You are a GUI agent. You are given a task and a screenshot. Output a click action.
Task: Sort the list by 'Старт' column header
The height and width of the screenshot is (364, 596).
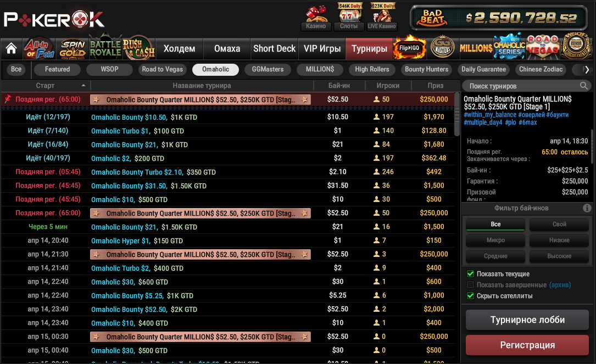click(x=46, y=86)
